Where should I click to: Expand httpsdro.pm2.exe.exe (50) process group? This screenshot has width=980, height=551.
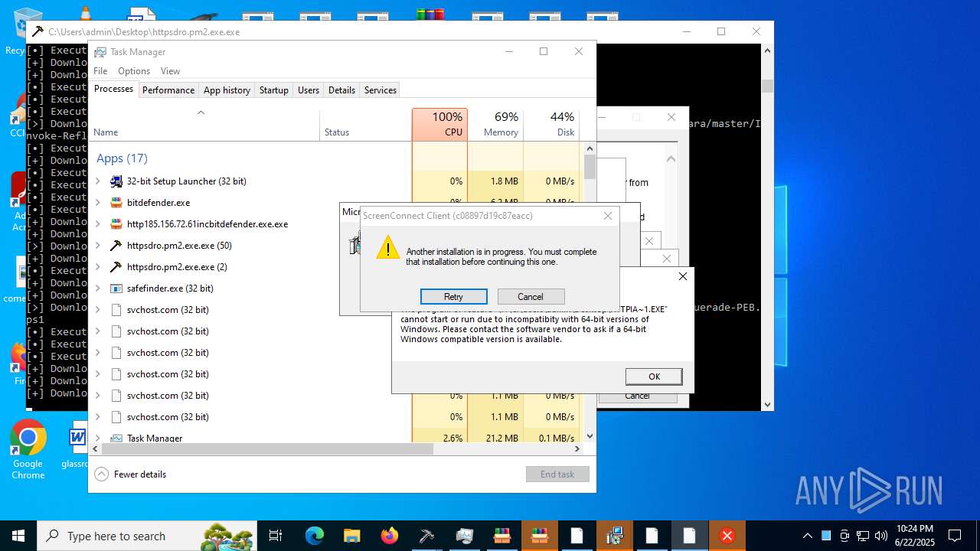coord(97,246)
